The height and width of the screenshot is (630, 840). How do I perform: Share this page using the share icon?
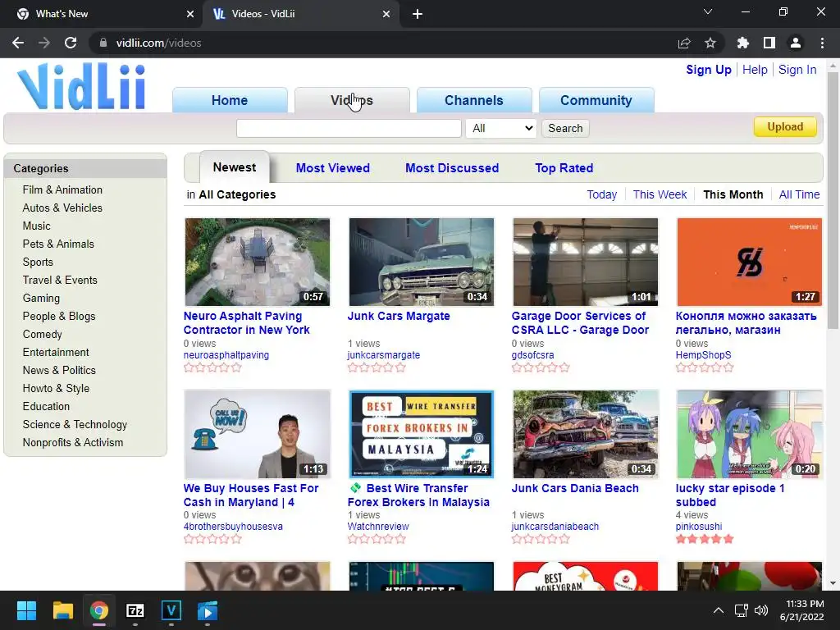click(x=684, y=43)
